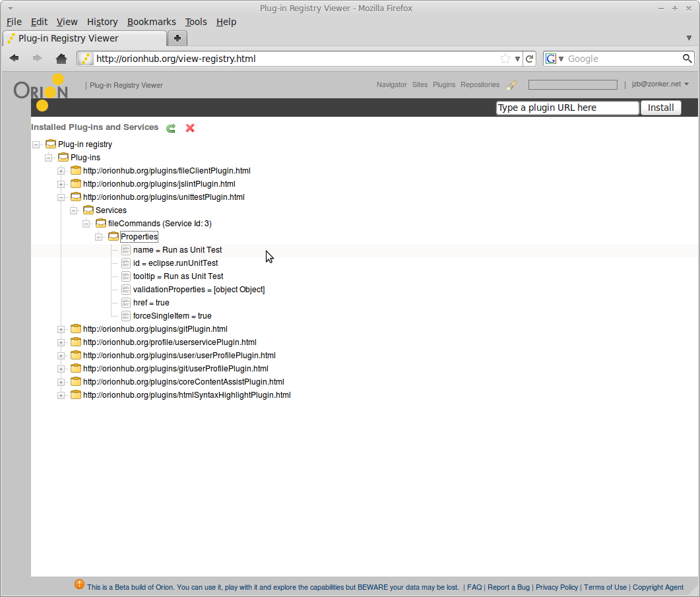
Task: Open the Bookmarks menu
Action: tap(151, 22)
